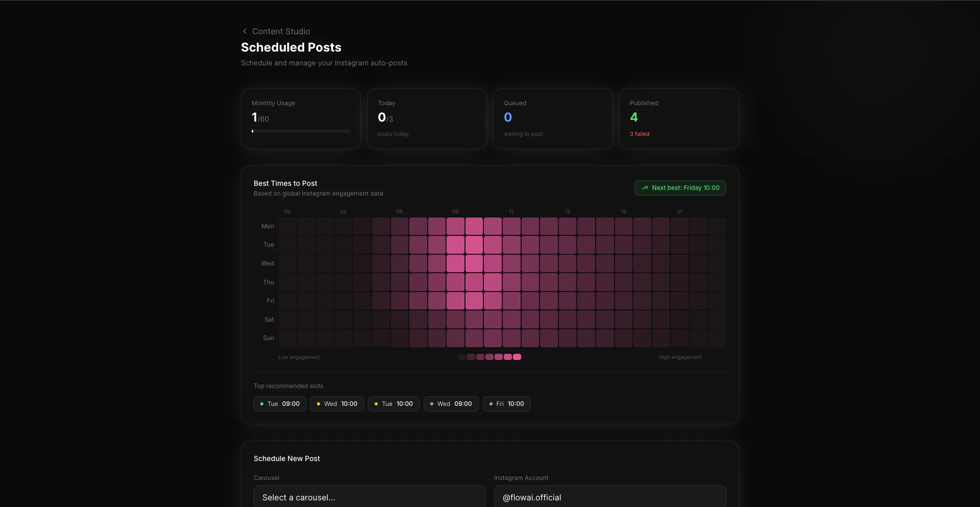This screenshot has height=507, width=980.
Task: Click Wednesday heatmap cell at hour 18
Action: pos(624,263)
